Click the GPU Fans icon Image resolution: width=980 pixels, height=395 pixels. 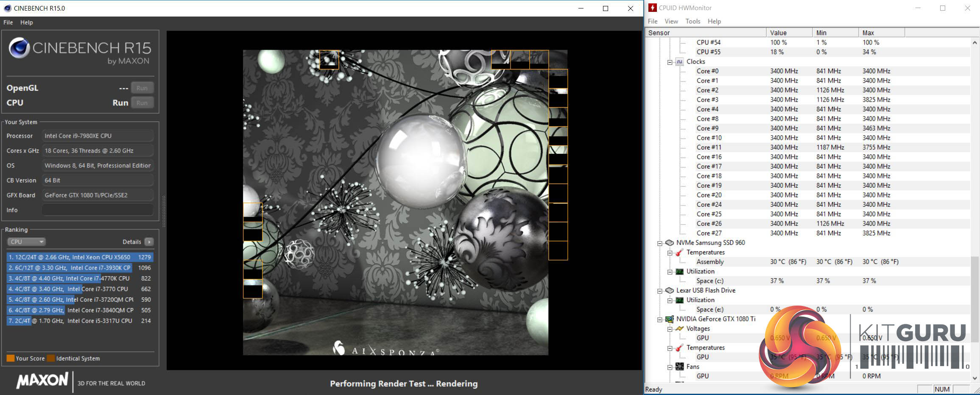pyautogui.click(x=680, y=367)
